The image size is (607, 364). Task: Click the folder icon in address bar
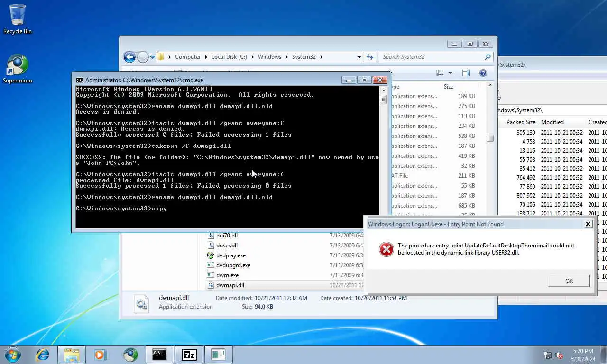(161, 57)
